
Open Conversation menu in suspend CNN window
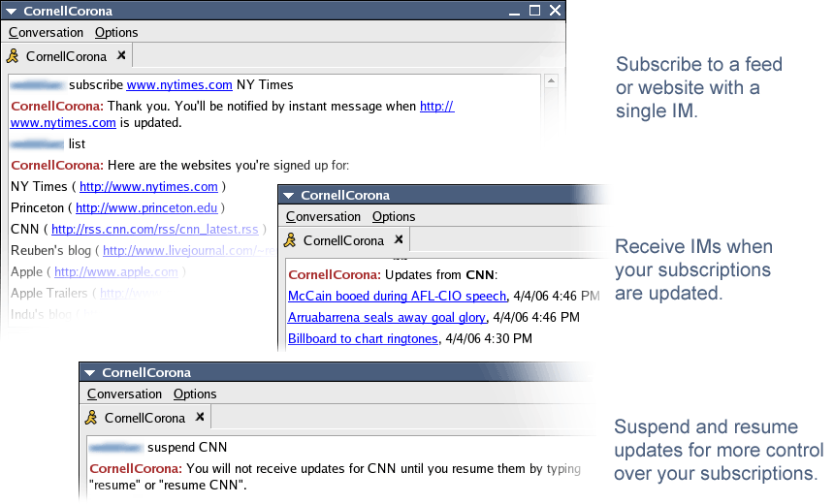124,394
